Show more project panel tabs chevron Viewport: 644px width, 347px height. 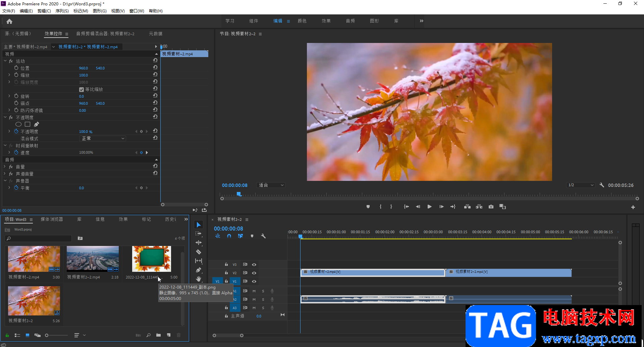[186, 219]
